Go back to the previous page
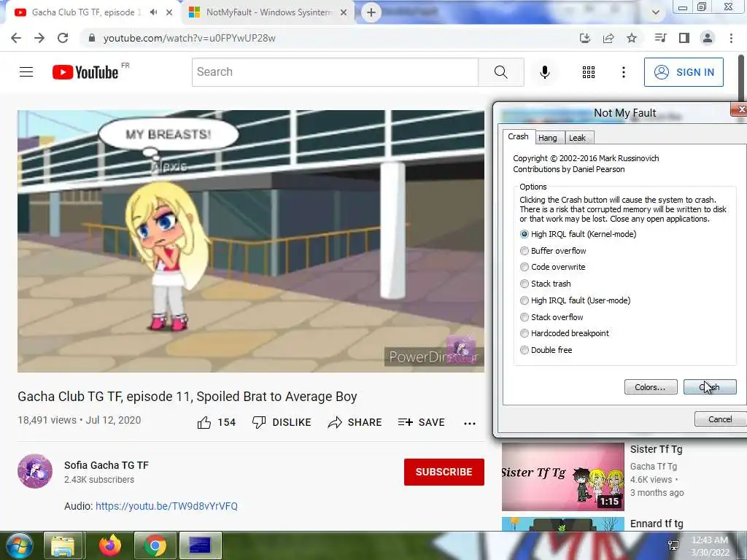 click(16, 38)
